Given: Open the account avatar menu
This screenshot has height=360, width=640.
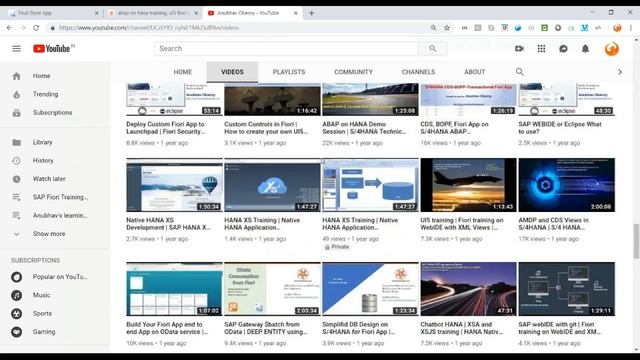Looking at the screenshot, I should [611, 49].
